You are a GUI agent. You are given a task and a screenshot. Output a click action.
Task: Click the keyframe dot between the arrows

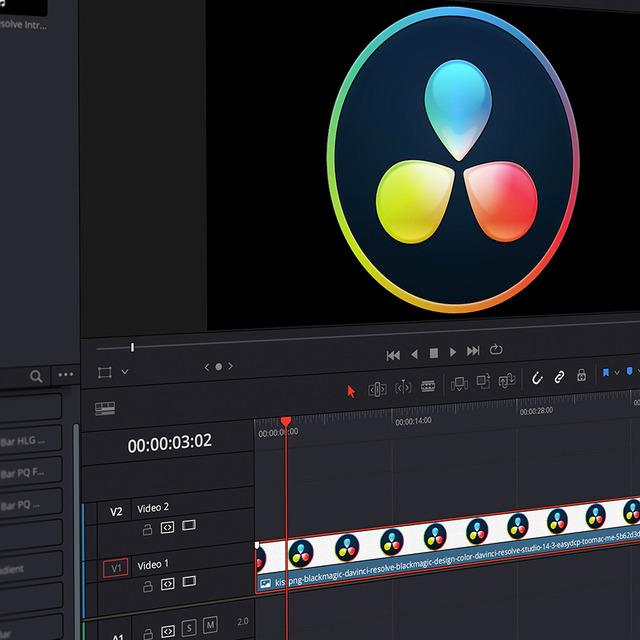click(x=219, y=367)
